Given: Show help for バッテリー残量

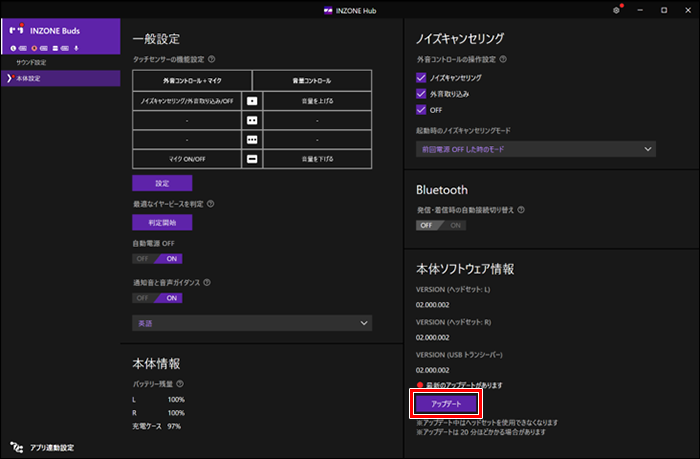Looking at the screenshot, I should (180, 384).
